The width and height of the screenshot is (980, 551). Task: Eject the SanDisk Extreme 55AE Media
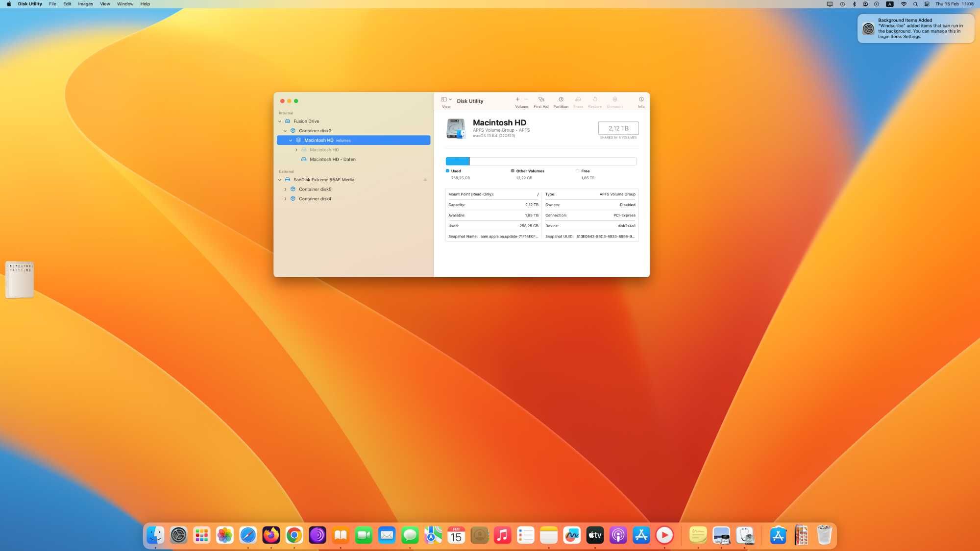[425, 180]
